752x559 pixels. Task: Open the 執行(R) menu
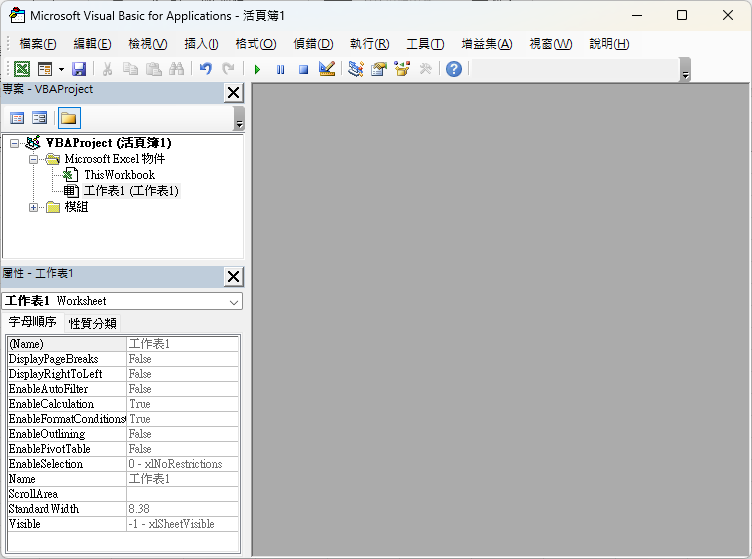coord(369,44)
